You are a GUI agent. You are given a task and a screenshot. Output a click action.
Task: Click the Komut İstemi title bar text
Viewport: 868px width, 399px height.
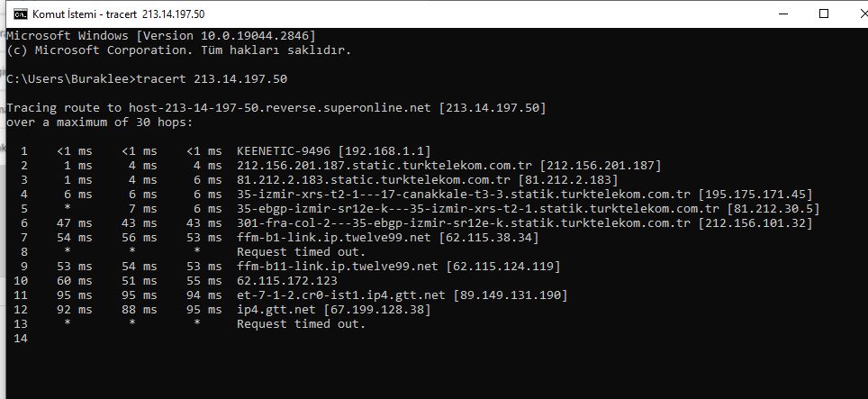click(x=119, y=14)
